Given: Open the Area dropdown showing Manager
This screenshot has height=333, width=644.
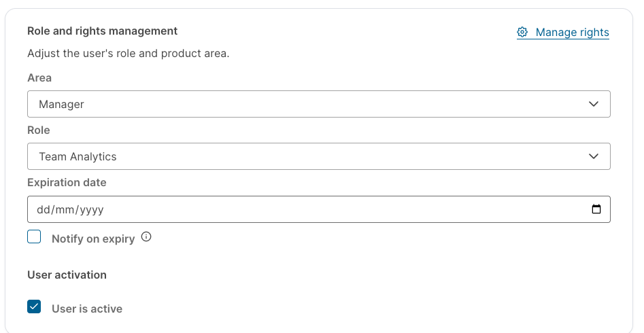Looking at the screenshot, I should [319, 104].
